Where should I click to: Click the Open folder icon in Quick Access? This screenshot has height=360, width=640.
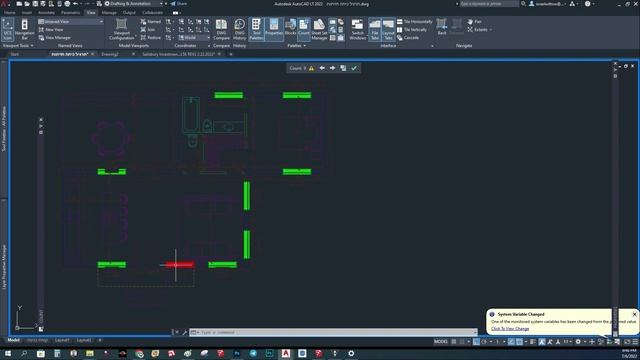tap(27, 4)
